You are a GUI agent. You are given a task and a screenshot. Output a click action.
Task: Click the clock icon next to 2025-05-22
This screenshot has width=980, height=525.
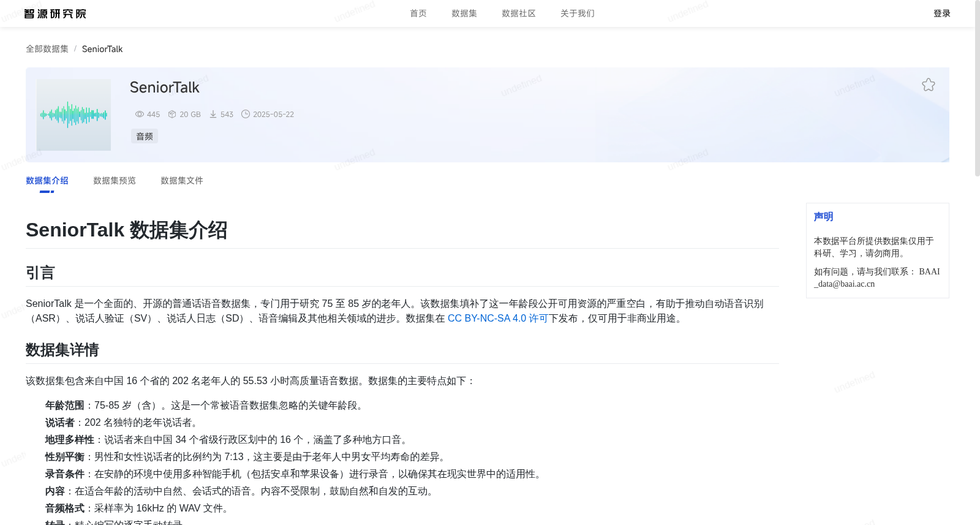coord(246,114)
